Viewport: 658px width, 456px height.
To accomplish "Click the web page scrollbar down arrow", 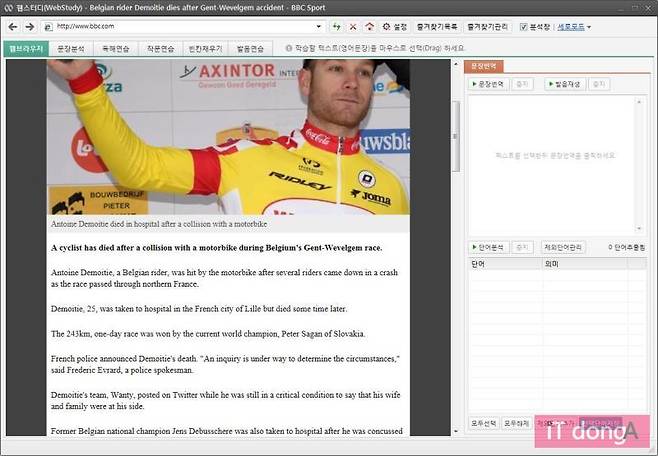I will pyautogui.click(x=456, y=431).
